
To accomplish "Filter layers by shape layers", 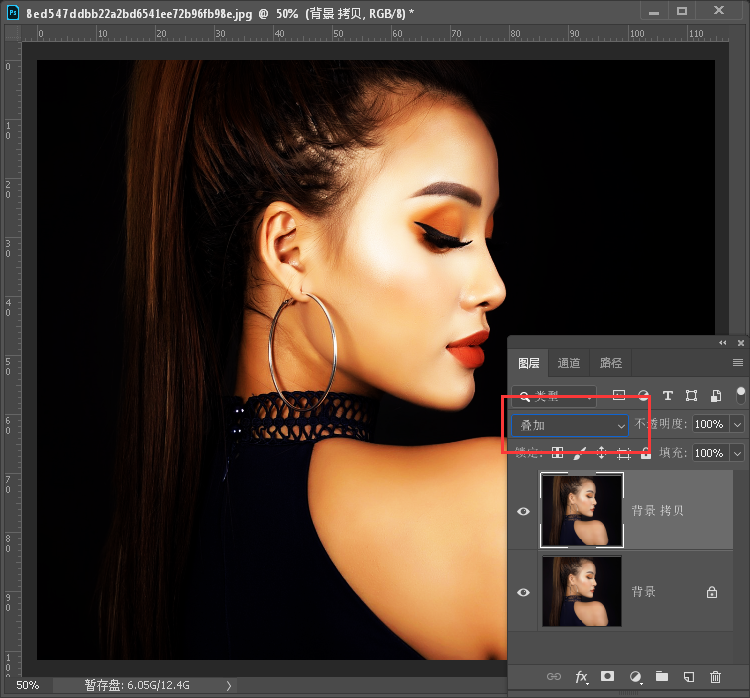I will [x=692, y=396].
